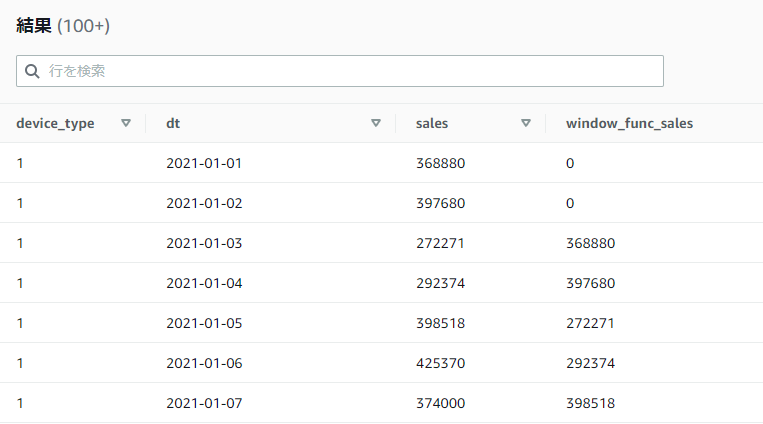
Task: Select date cell 2021-01-06
Action: pos(204,363)
